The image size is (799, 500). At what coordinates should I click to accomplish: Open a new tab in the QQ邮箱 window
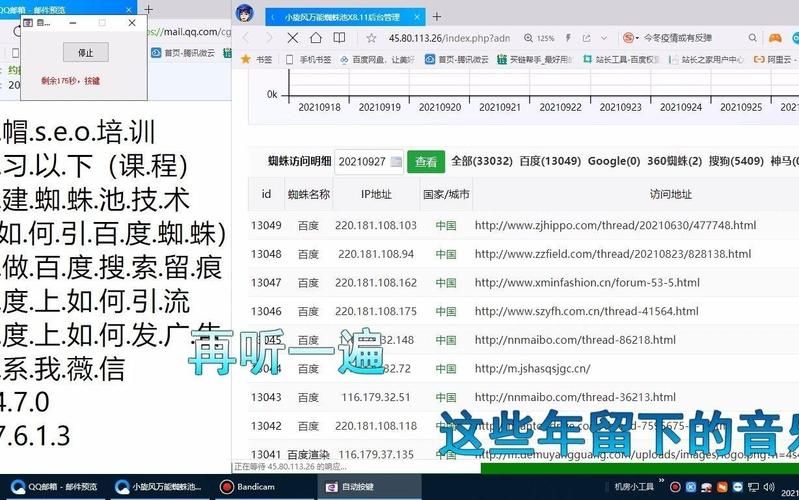tap(148, 9)
